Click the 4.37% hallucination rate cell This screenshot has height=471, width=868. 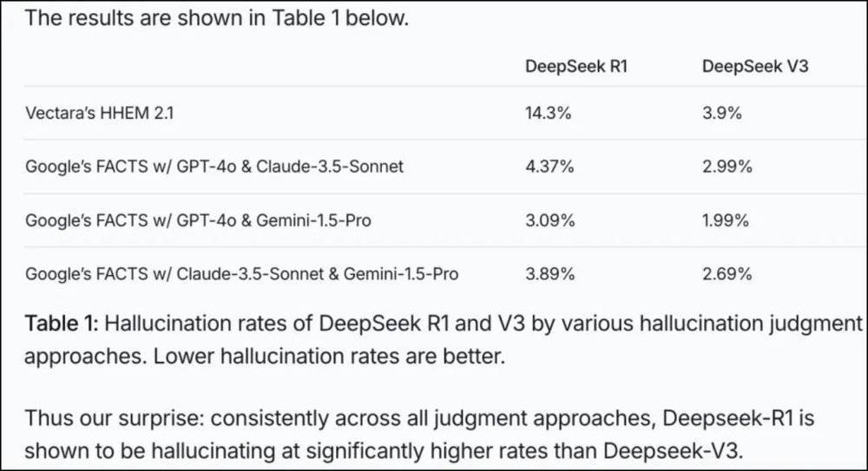[x=549, y=167]
